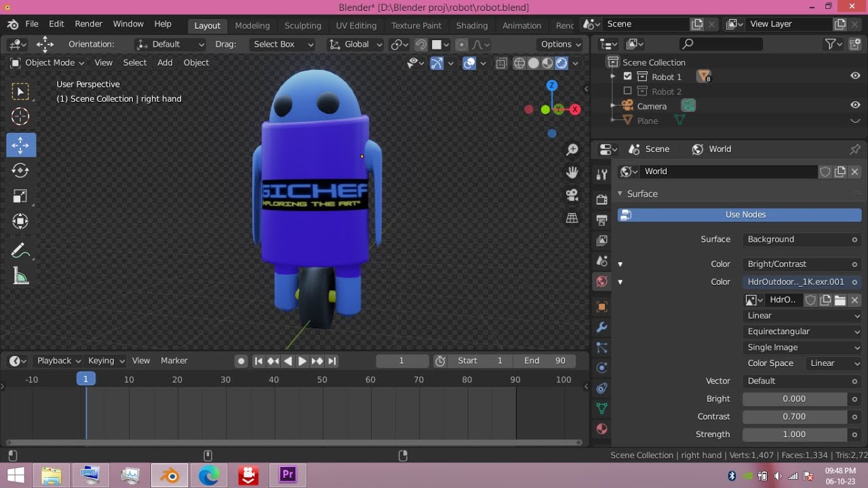
Task: Open the Object Data properties tab
Action: click(x=601, y=409)
